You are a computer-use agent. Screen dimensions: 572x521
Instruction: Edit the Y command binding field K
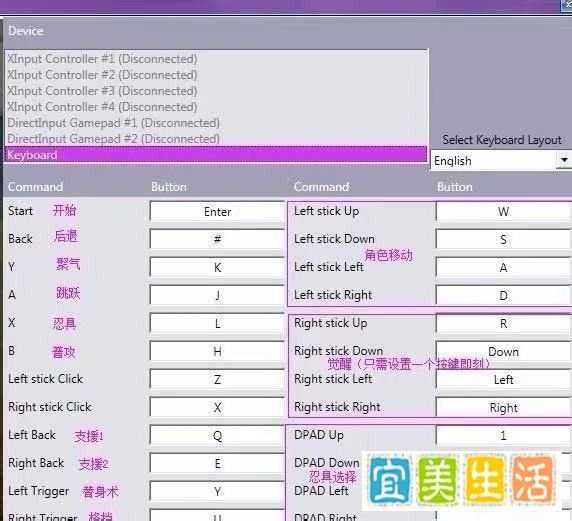point(217,267)
